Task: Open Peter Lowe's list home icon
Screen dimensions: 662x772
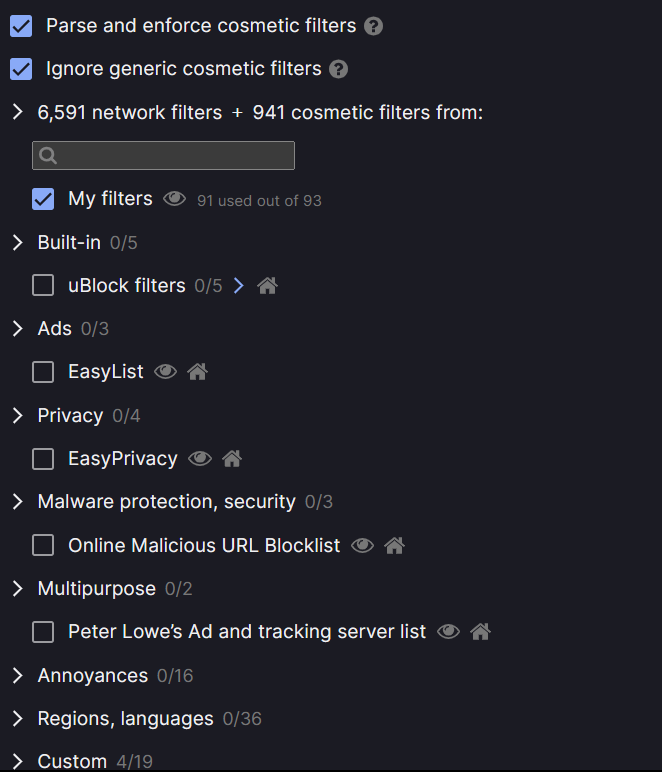Action: point(480,632)
